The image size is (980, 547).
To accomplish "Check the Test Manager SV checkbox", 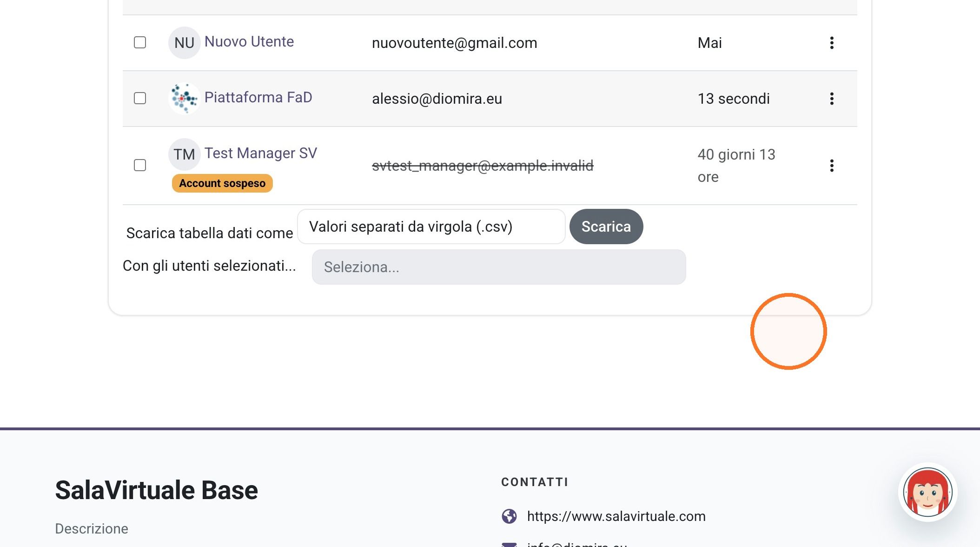I will tap(140, 165).
